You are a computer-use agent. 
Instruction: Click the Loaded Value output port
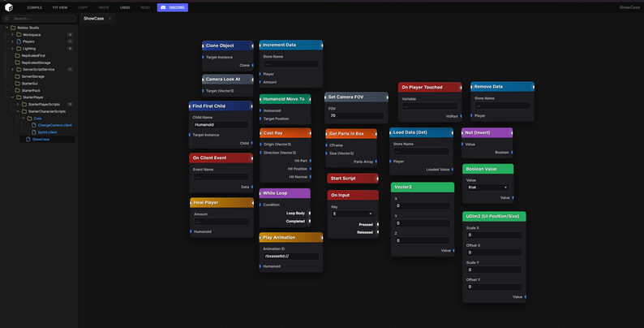coord(453,170)
